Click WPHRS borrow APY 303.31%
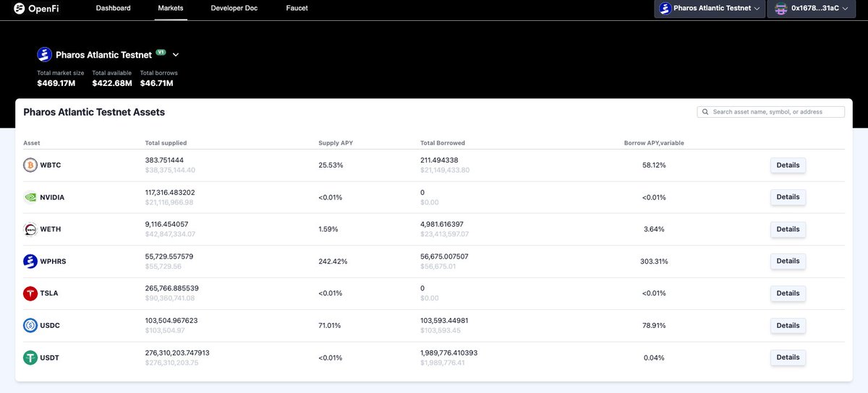The width and height of the screenshot is (868, 393). click(x=654, y=262)
